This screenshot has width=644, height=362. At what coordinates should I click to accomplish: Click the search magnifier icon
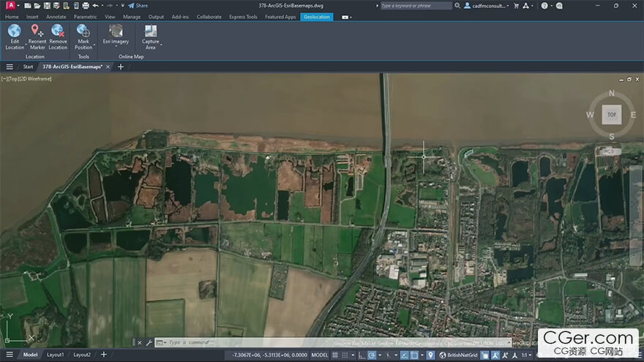(457, 6)
